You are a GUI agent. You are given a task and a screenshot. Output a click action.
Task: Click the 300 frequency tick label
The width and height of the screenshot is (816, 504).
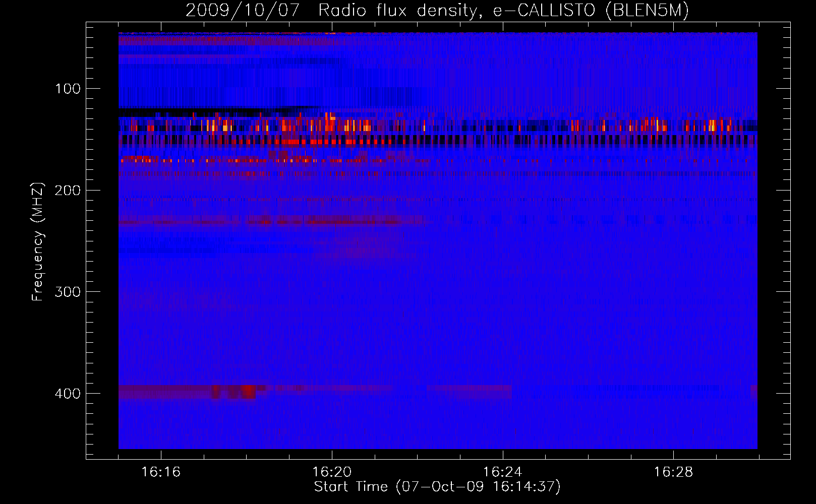pos(68,292)
